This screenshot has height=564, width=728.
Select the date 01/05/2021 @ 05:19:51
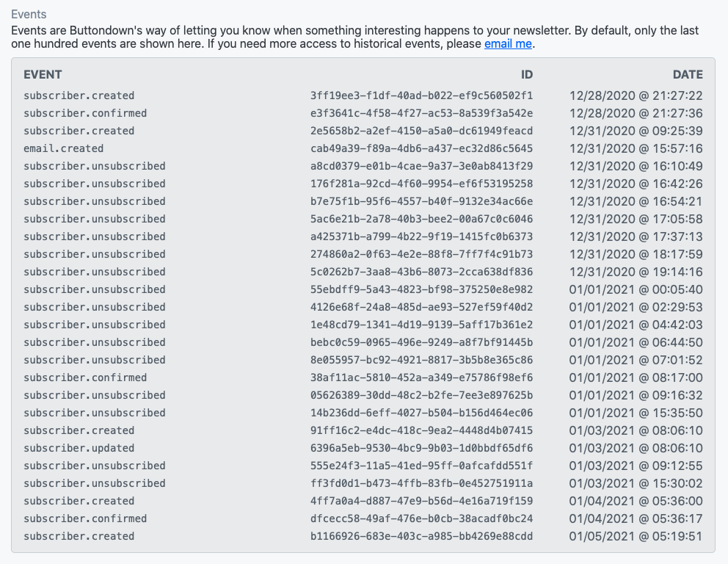tap(636, 536)
